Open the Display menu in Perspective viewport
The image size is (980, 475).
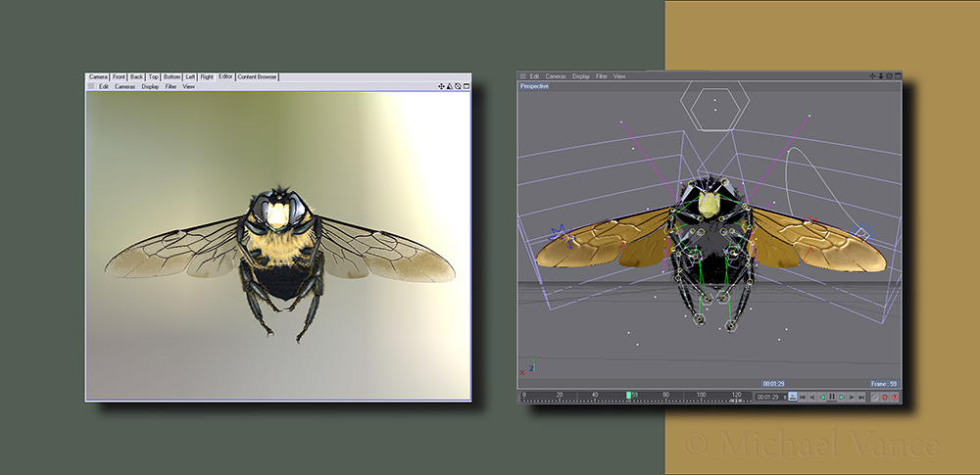[581, 75]
